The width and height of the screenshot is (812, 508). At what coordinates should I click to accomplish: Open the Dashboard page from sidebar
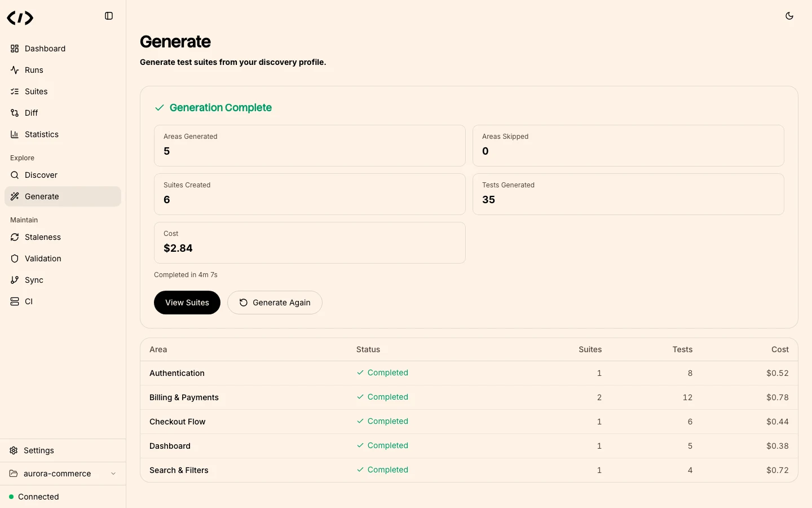click(x=45, y=49)
